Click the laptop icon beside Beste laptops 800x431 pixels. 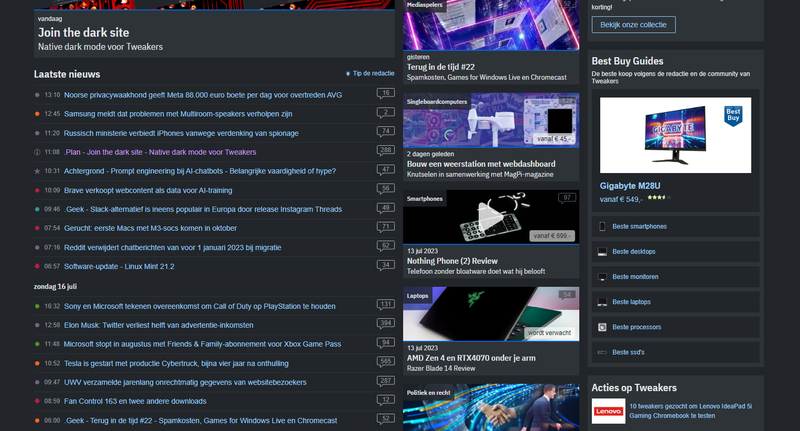coord(602,302)
